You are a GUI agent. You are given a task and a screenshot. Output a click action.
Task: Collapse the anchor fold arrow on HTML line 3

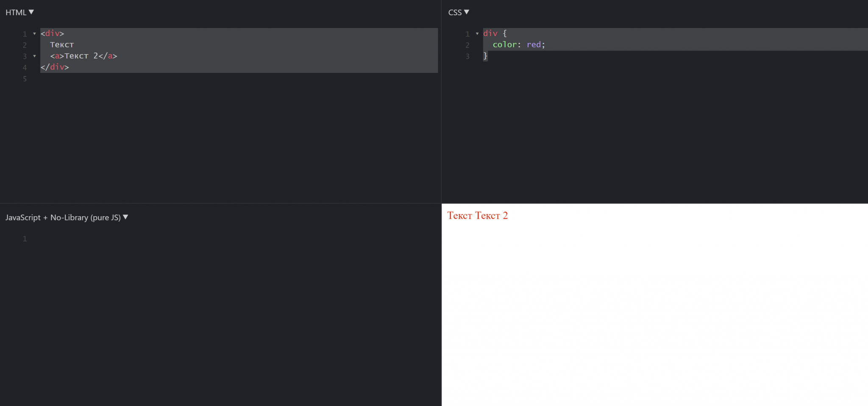coord(34,56)
